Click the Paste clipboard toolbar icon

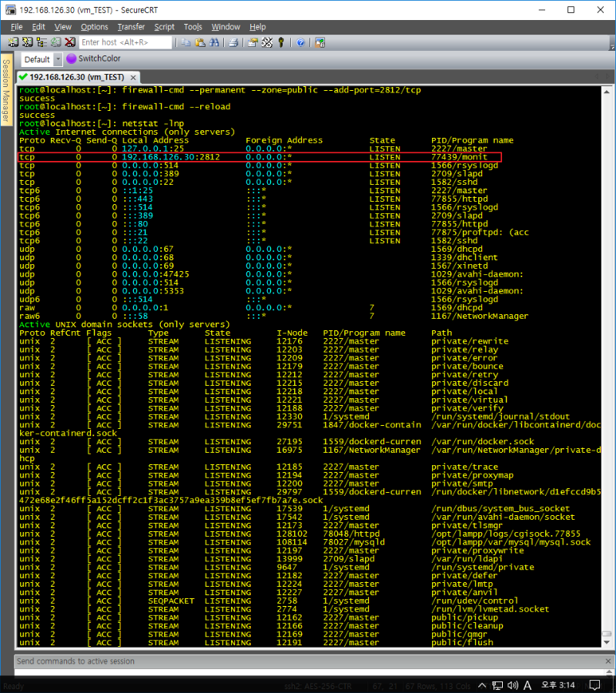[x=200, y=42]
